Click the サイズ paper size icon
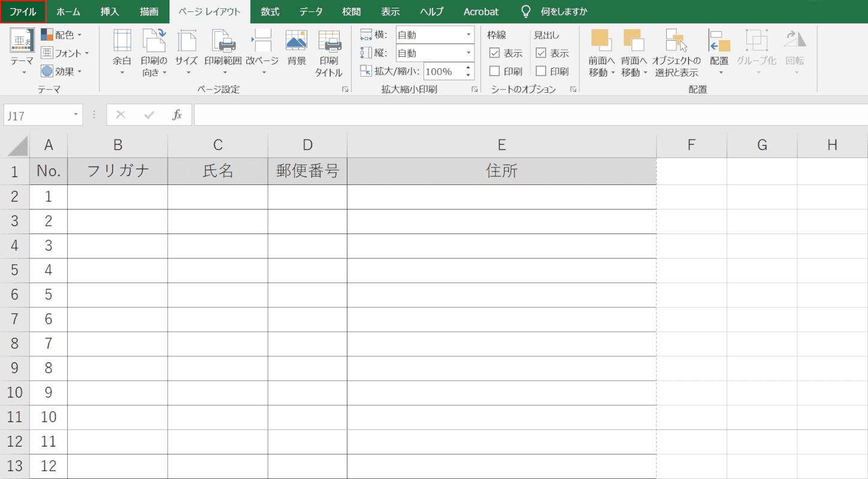The image size is (868, 479). (x=186, y=41)
